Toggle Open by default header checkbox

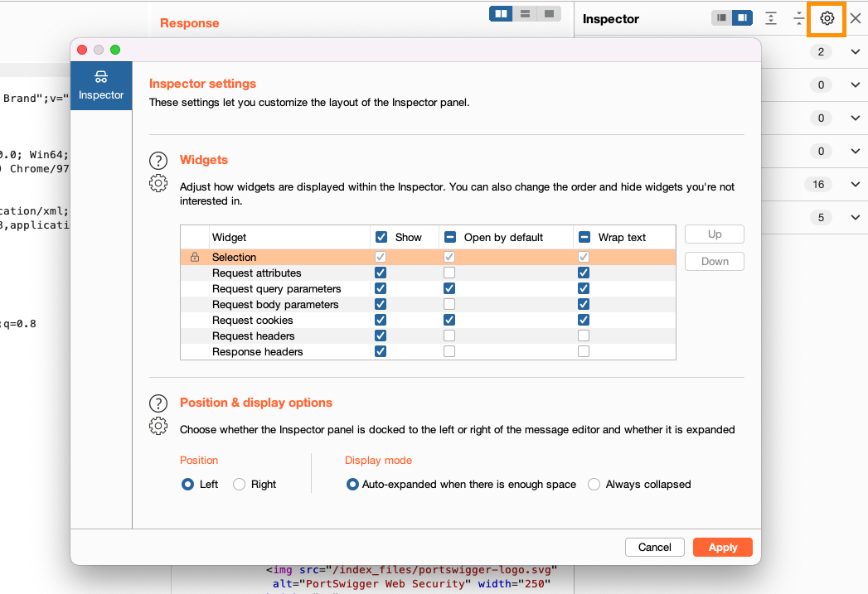(450, 237)
